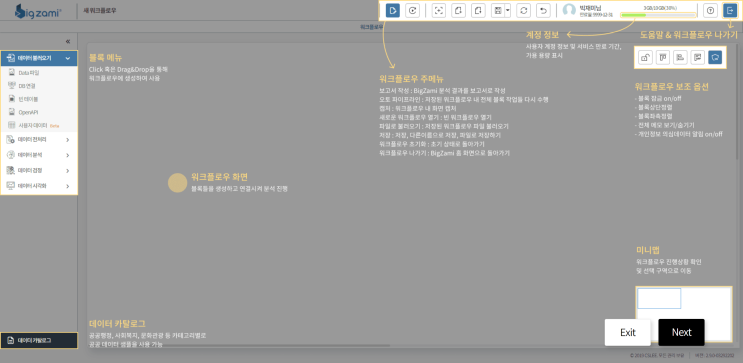Image resolution: width=743 pixels, height=363 pixels.
Task: Click the storage usage progress bar
Action: click(658, 15)
